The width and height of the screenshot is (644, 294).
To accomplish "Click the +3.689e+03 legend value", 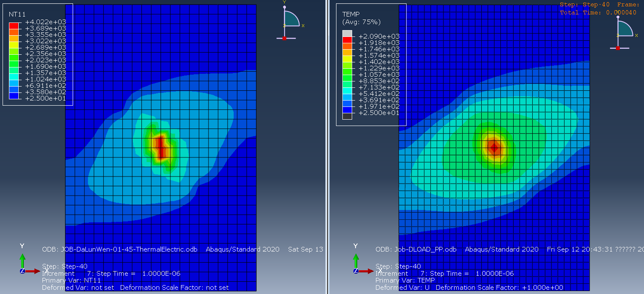I will (45, 28).
